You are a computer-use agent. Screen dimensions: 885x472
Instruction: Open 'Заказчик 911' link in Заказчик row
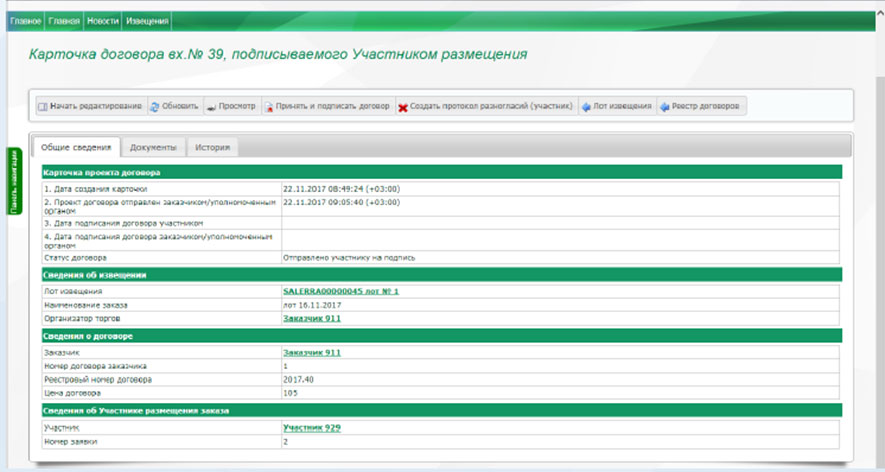click(x=312, y=353)
